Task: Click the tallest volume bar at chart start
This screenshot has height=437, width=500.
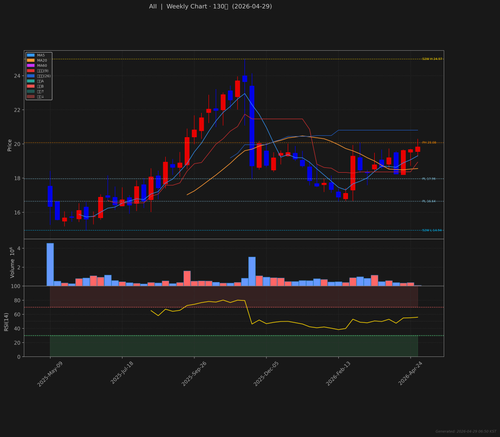Action: tap(50, 264)
